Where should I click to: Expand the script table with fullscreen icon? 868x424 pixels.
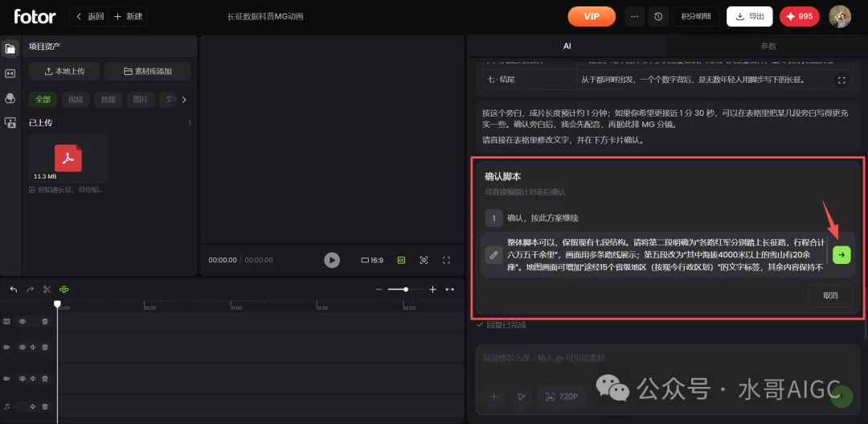[841, 80]
